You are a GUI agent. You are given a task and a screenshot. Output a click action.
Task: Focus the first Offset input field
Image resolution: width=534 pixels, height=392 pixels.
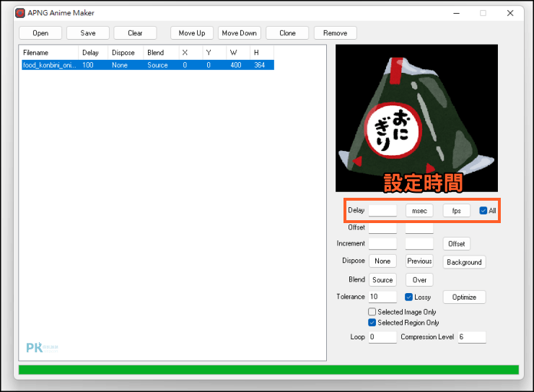tap(382, 227)
